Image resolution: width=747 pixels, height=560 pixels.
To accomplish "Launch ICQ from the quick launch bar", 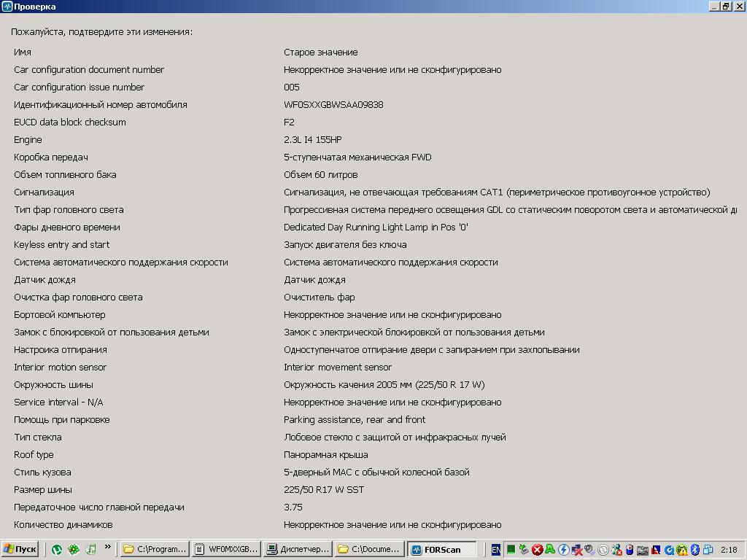I will [74, 549].
